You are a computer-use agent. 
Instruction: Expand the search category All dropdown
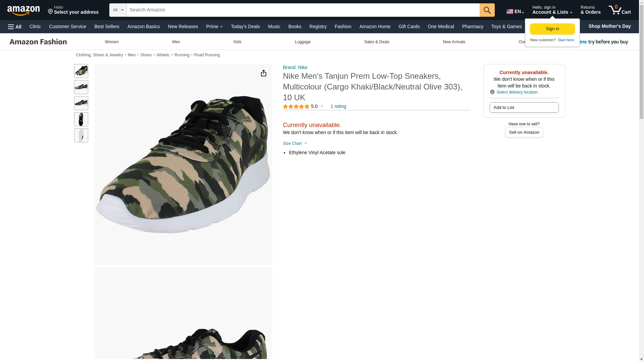point(118,10)
